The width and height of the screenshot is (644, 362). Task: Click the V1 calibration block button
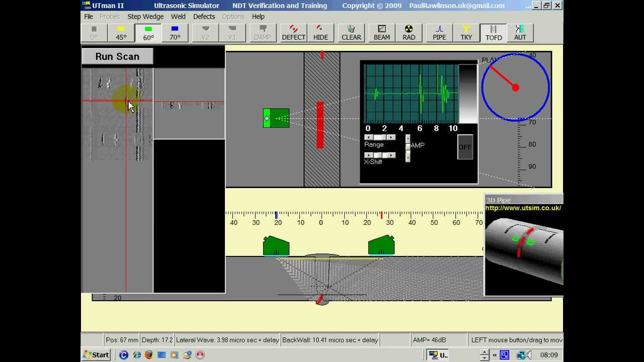point(232,33)
